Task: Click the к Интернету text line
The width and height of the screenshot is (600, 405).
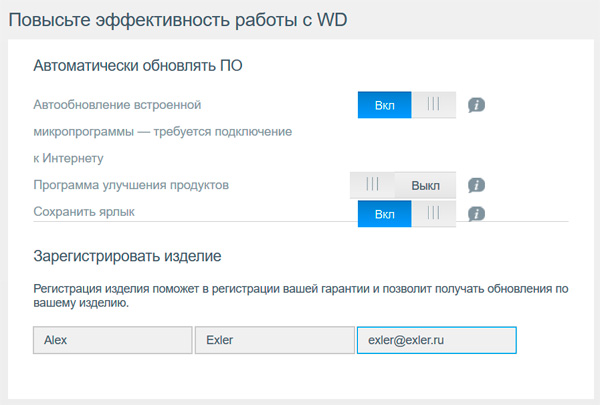Action: [68, 158]
